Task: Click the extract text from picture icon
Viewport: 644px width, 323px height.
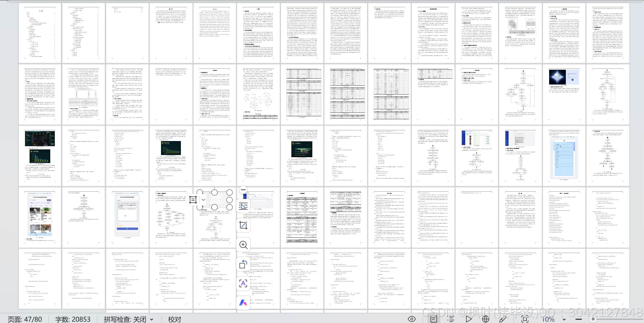Action: 243,283
